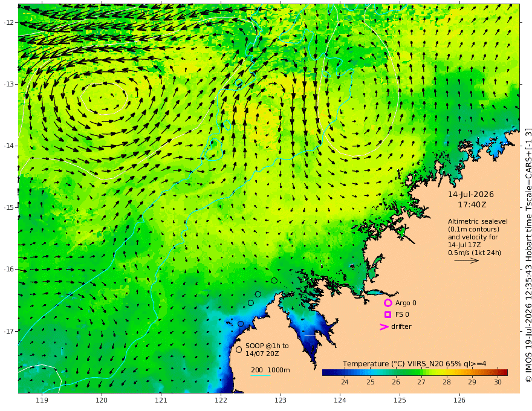532x411 pixels.
Task: Click the magenta FS square legend marker
Action: coord(388,315)
